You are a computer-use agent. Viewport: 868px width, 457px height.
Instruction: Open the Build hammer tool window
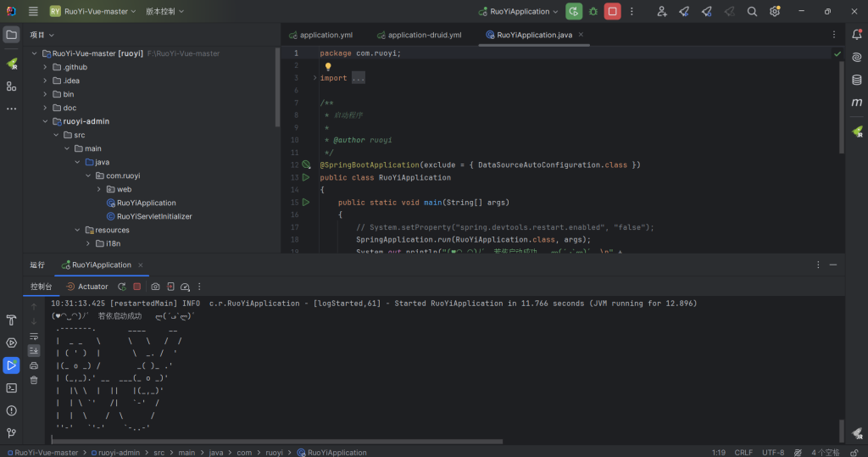point(11,320)
